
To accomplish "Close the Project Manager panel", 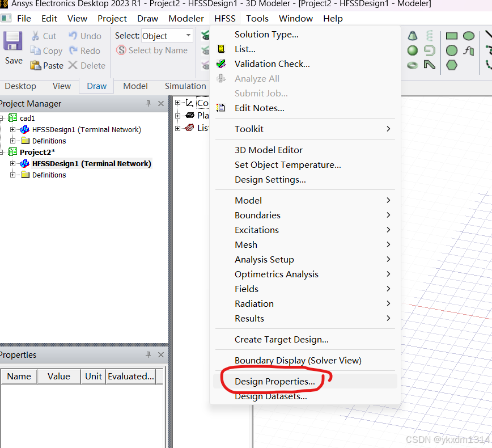I will click(x=161, y=103).
